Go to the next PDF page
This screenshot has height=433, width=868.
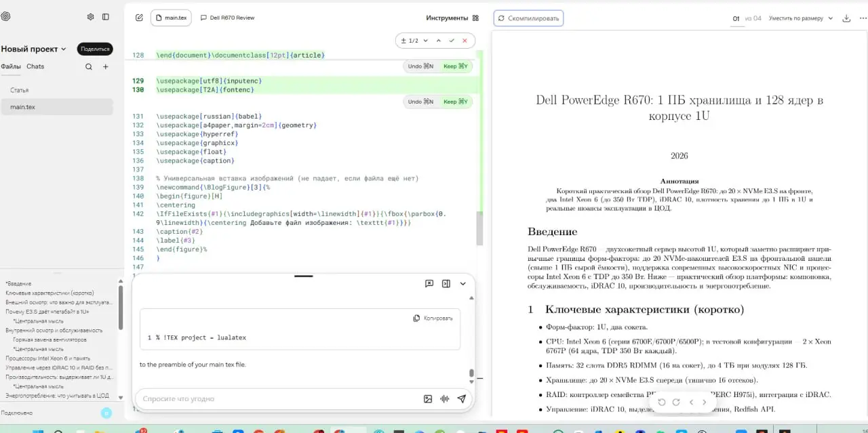(705, 402)
